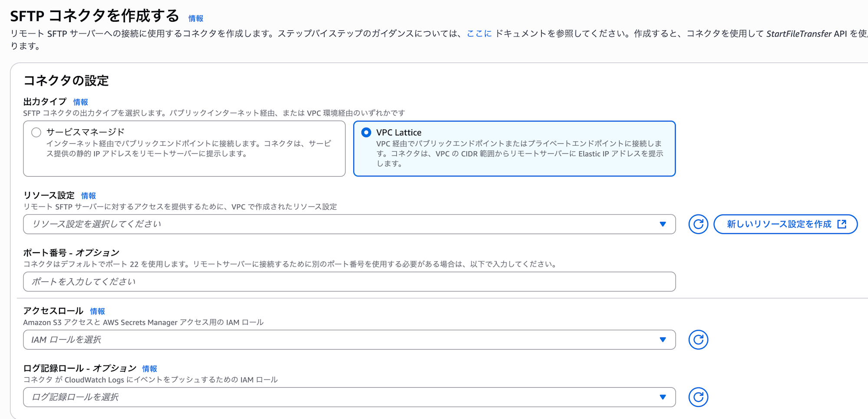The height and width of the screenshot is (419, 868).
Task: Open the ここに documentation link
Action: click(x=479, y=33)
